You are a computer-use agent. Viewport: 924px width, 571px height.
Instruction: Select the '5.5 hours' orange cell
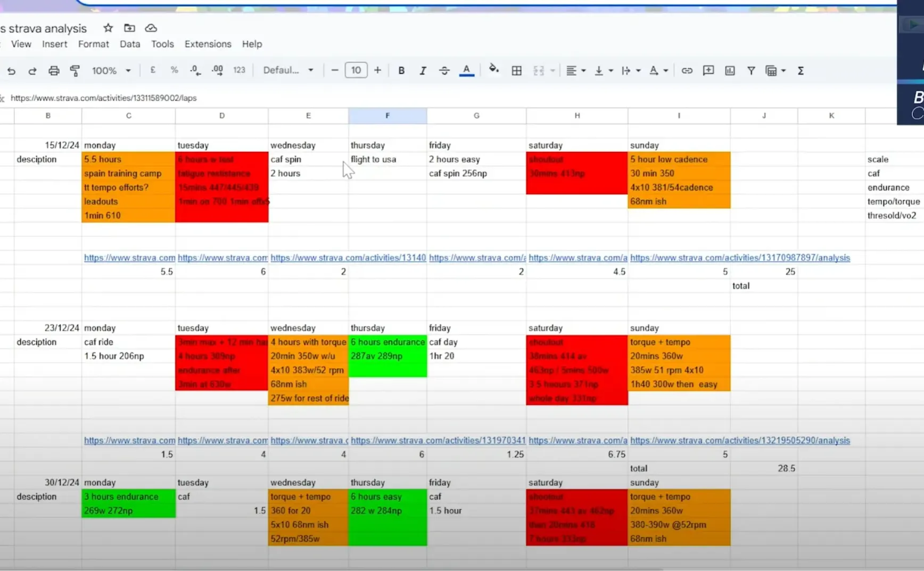[129, 159]
